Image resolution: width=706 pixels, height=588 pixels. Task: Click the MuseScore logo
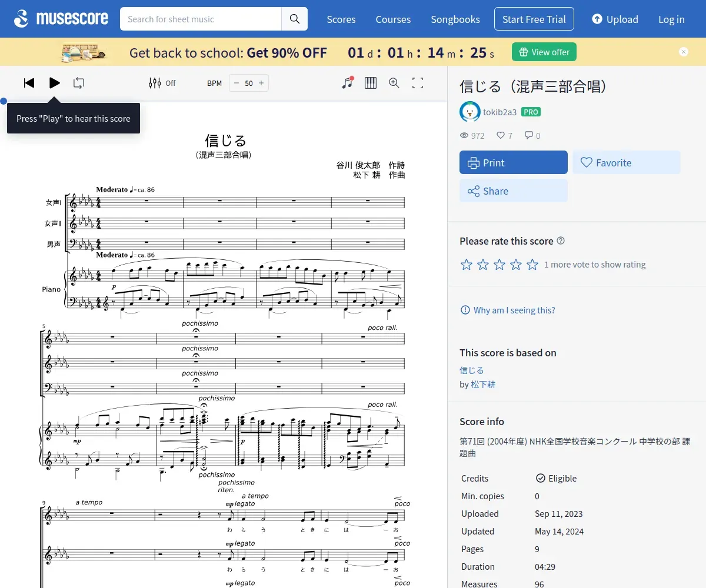click(x=61, y=19)
